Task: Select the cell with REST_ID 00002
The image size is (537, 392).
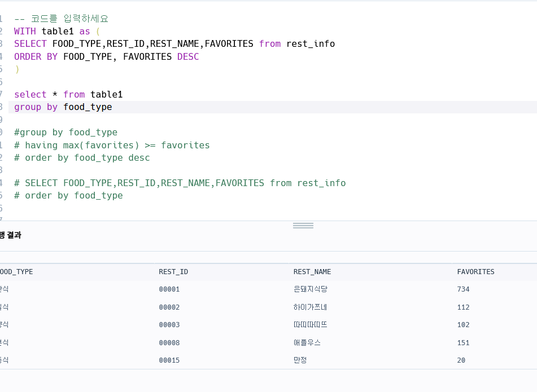Action: (x=169, y=307)
